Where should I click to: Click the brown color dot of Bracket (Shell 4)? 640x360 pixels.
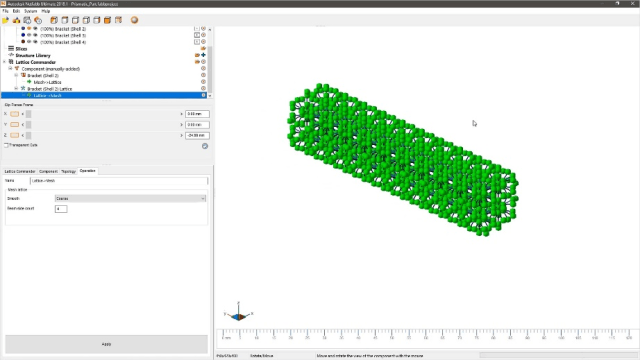pos(23,42)
